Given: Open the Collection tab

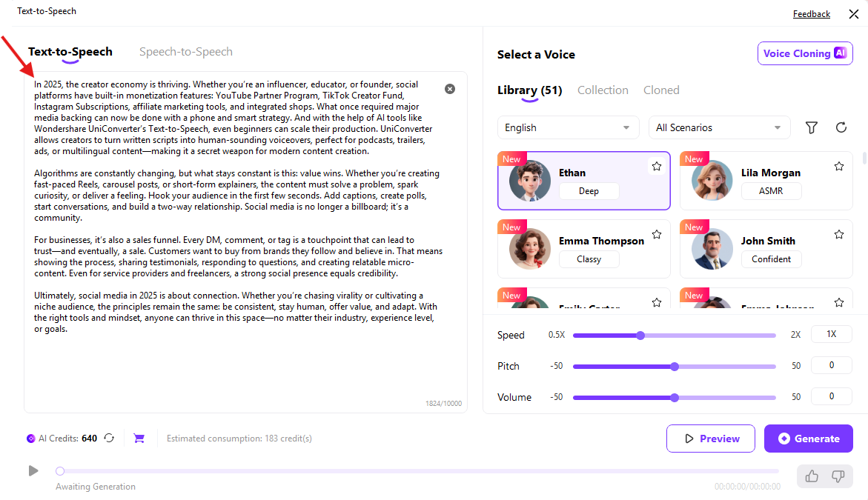Looking at the screenshot, I should [603, 90].
